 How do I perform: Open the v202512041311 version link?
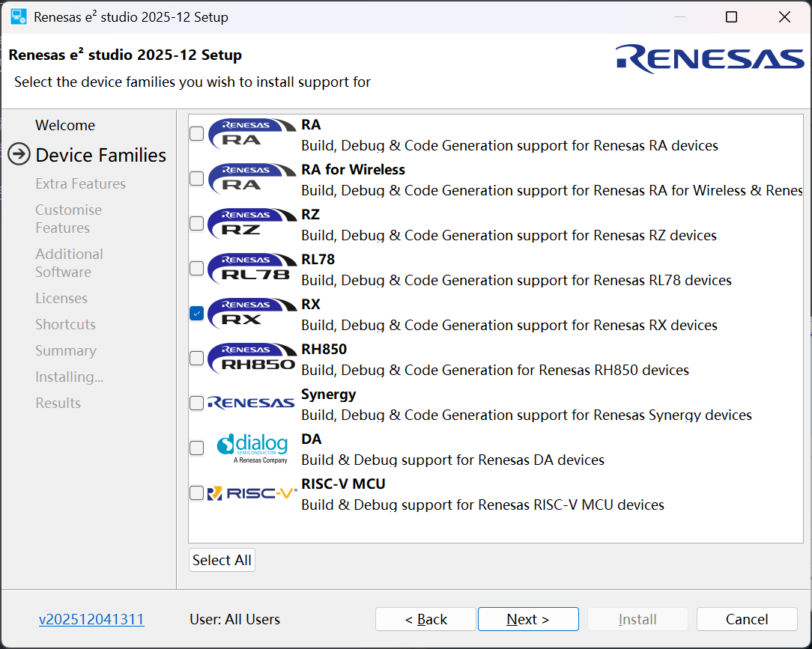point(91,619)
